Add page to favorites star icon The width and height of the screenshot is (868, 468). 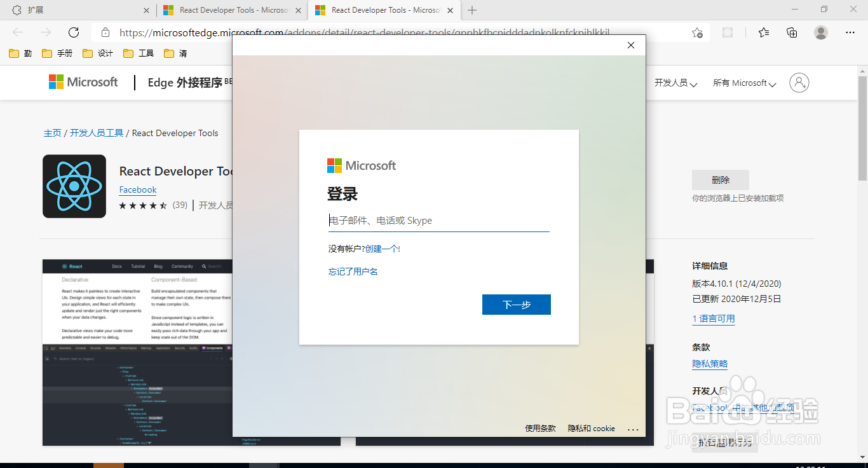pos(697,32)
